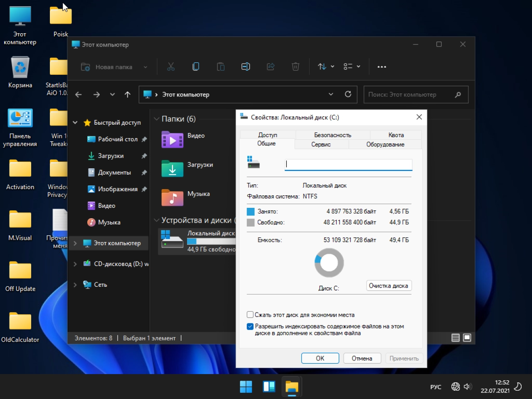Viewport: 532px width, 399px height.
Task: Go up one level with up arrow
Action: coord(128,95)
